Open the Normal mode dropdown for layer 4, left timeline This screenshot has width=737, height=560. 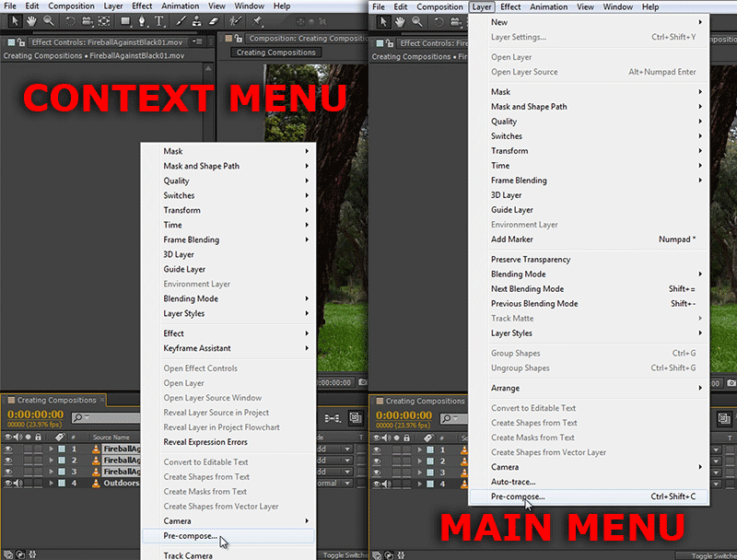point(335,483)
